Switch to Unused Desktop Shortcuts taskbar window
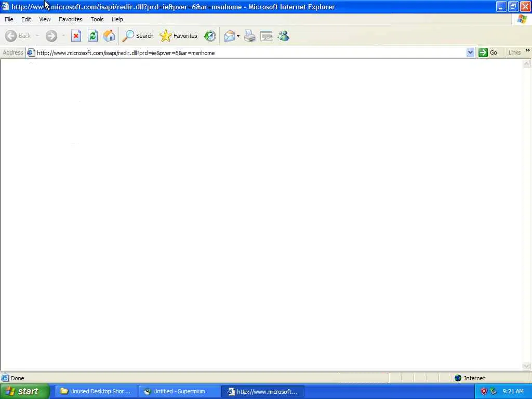The width and height of the screenshot is (532, 399). tap(96, 391)
